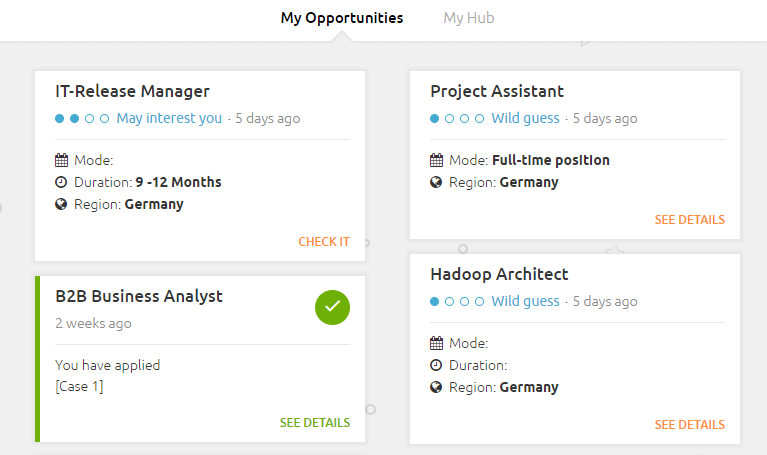Select the My Opportunities tab
This screenshot has width=767, height=455.
pyautogui.click(x=342, y=18)
